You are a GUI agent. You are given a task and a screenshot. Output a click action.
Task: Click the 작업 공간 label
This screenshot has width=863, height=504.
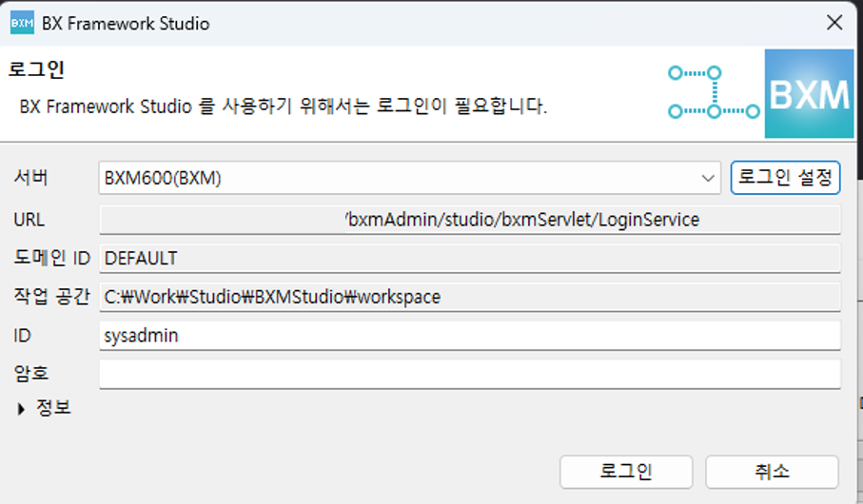pyautogui.click(x=51, y=296)
